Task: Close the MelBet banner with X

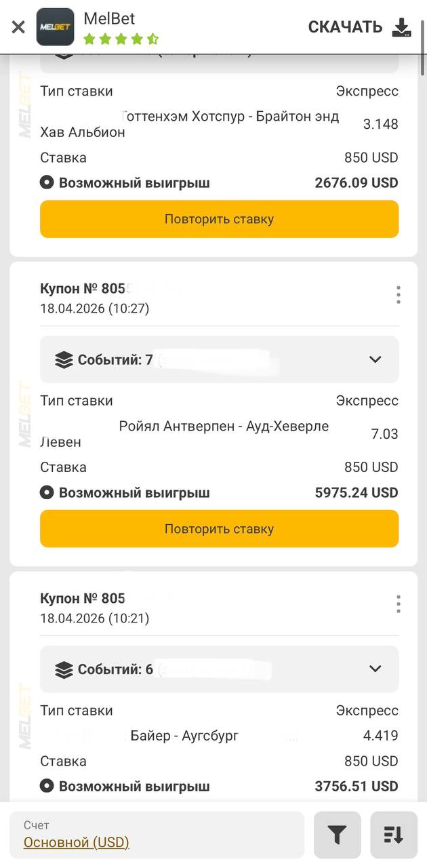Action: coord(18,27)
